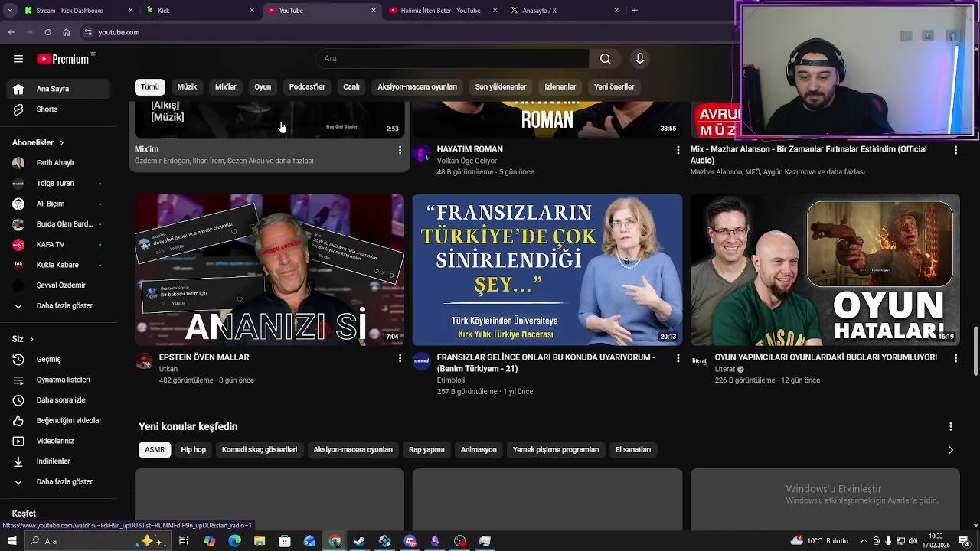Open Beğendiğim videolar playlist

pos(59,421)
